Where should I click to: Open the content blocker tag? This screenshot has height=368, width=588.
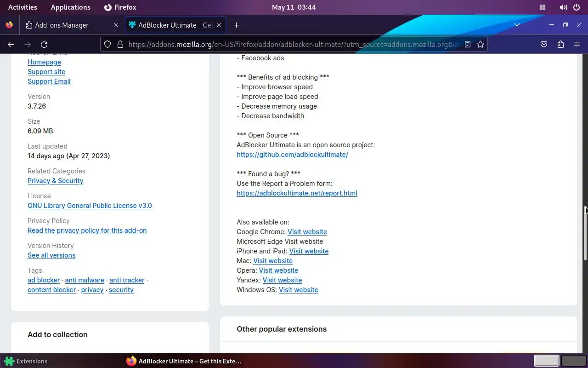tap(51, 290)
